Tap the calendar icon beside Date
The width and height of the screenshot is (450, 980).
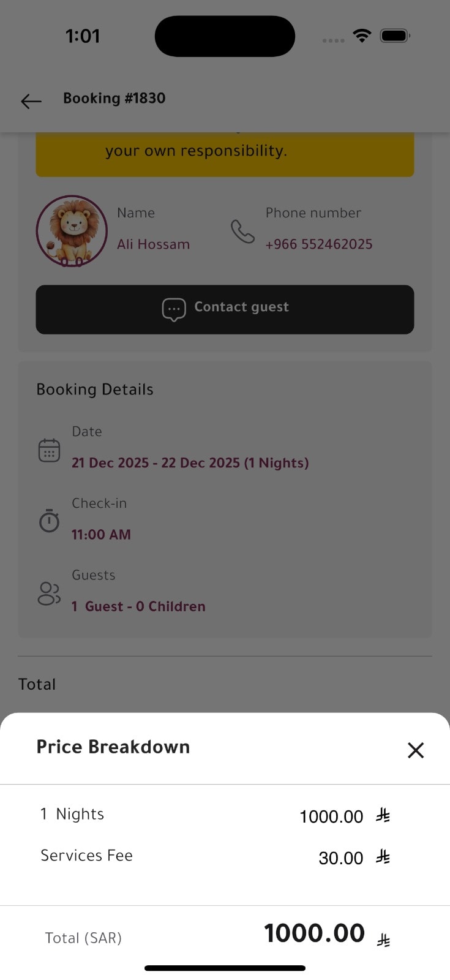[x=49, y=450]
